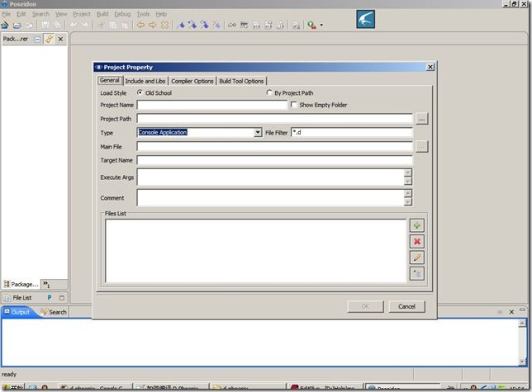This screenshot has height=392, width=532.
Task: Click the Cancel button
Action: coord(406,306)
